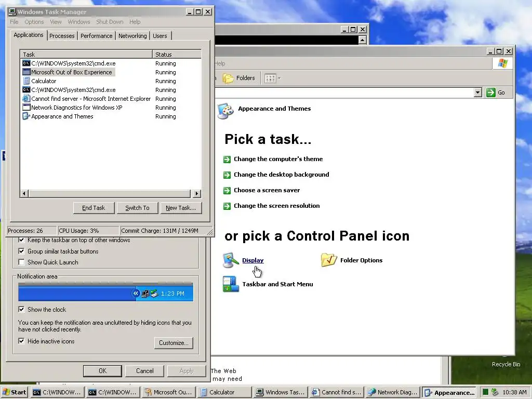
Task: Open the address bar dropdown arrow
Action: pyautogui.click(x=478, y=92)
